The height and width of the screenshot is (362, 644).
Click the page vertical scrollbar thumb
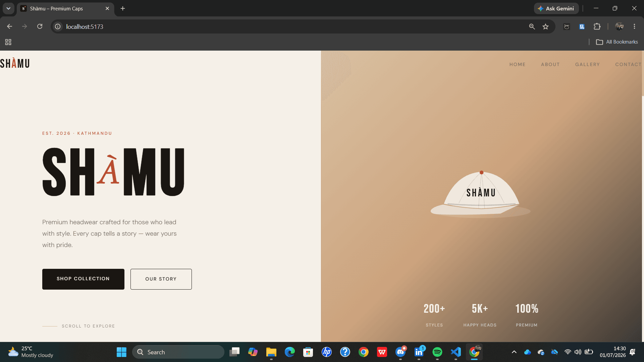click(643, 74)
